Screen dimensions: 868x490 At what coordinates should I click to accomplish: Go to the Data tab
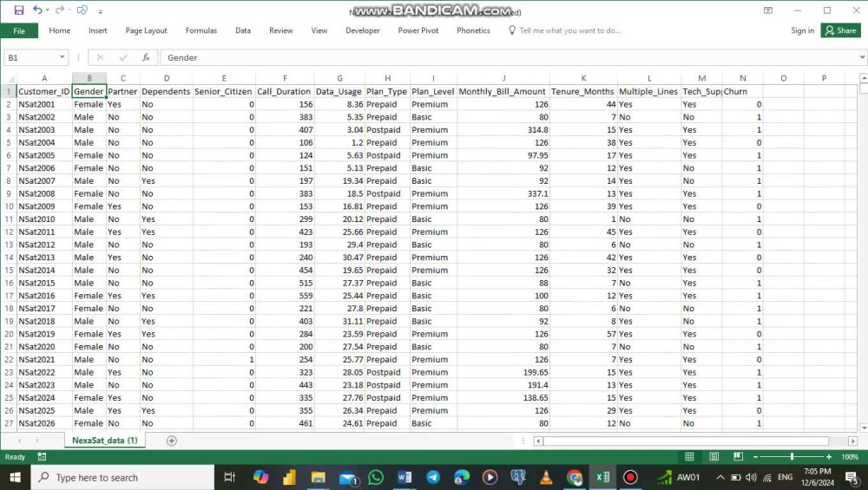point(242,30)
